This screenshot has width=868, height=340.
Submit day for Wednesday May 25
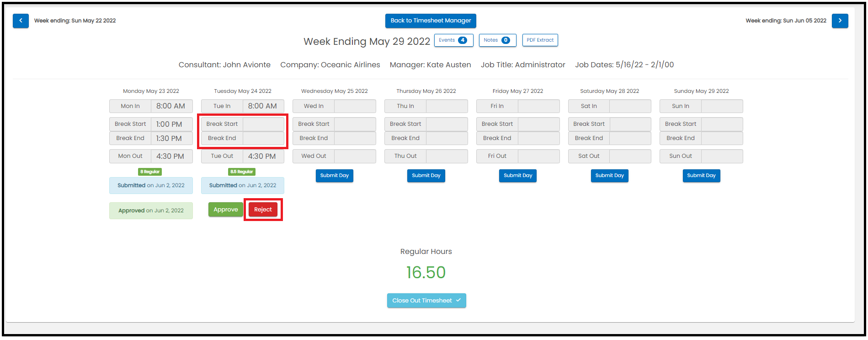(x=335, y=176)
